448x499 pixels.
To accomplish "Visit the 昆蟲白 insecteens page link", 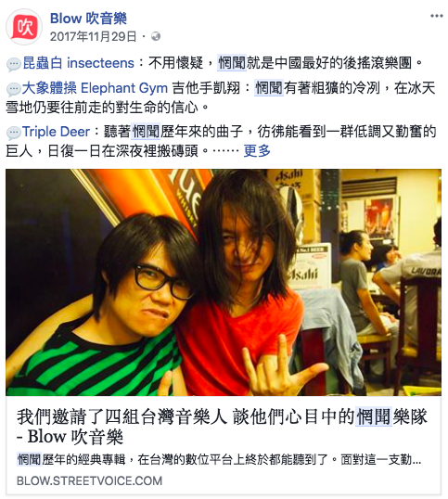I will coord(78,63).
